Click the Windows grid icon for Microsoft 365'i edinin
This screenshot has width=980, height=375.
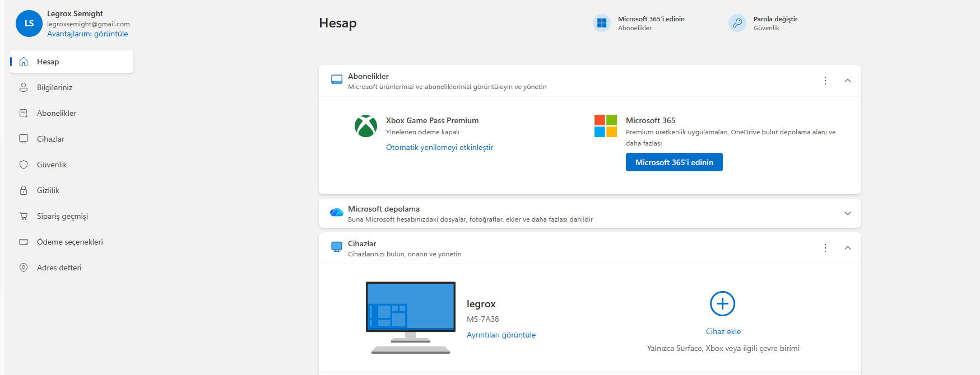point(602,23)
